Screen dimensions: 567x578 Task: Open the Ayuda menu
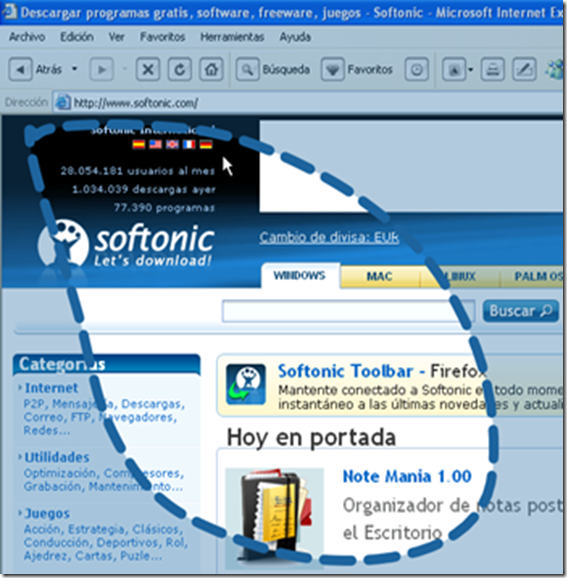pyautogui.click(x=295, y=37)
